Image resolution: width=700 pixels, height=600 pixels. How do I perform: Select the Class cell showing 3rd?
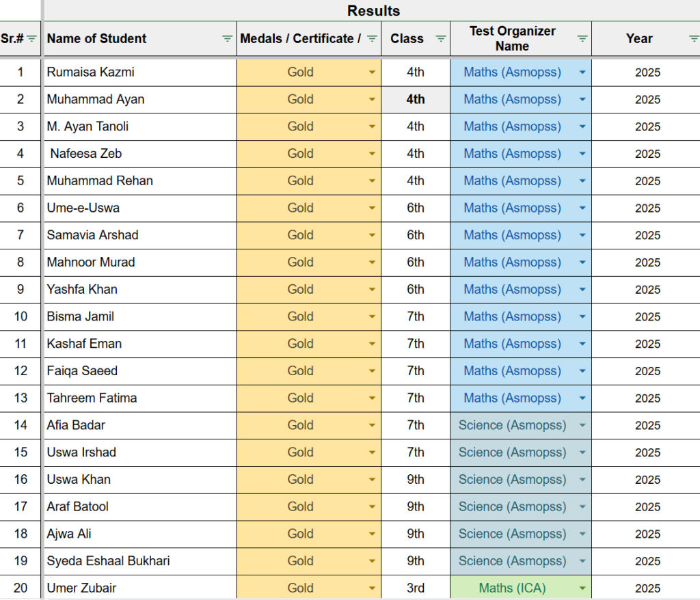click(x=415, y=588)
